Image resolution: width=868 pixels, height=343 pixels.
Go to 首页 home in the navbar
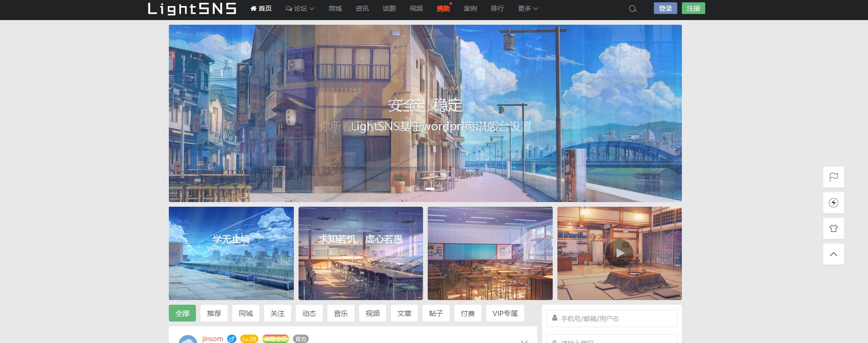coord(261,8)
